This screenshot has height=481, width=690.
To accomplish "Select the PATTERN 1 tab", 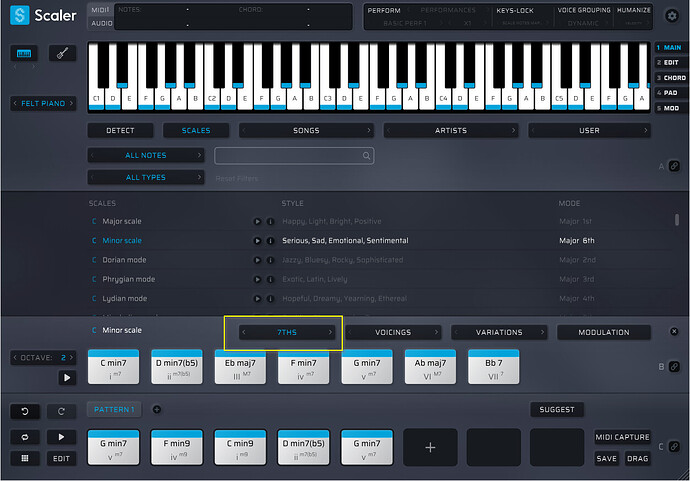I will (x=114, y=410).
